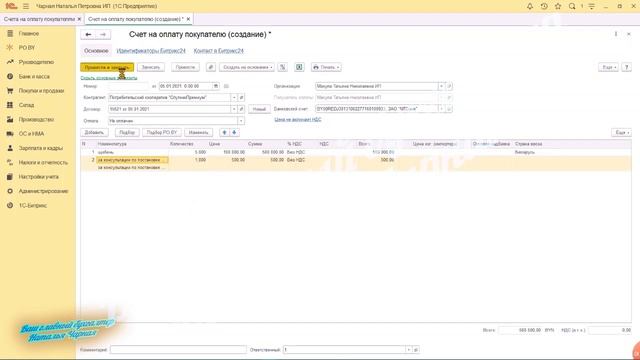Open Ответственный record with its open icon
This screenshot has width=640, height=360.
pyautogui.click(x=416, y=350)
